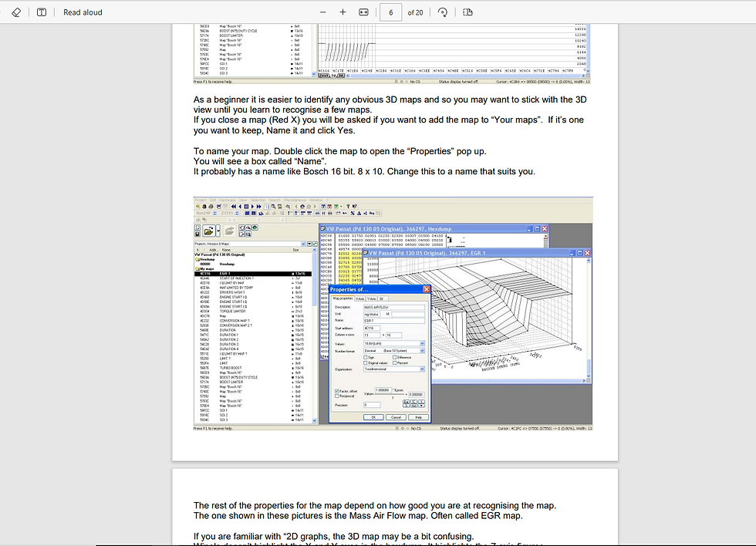Switch to the Y-Axis tab in Properties dialog
Viewport: 756px width, 546px height.
[372, 298]
